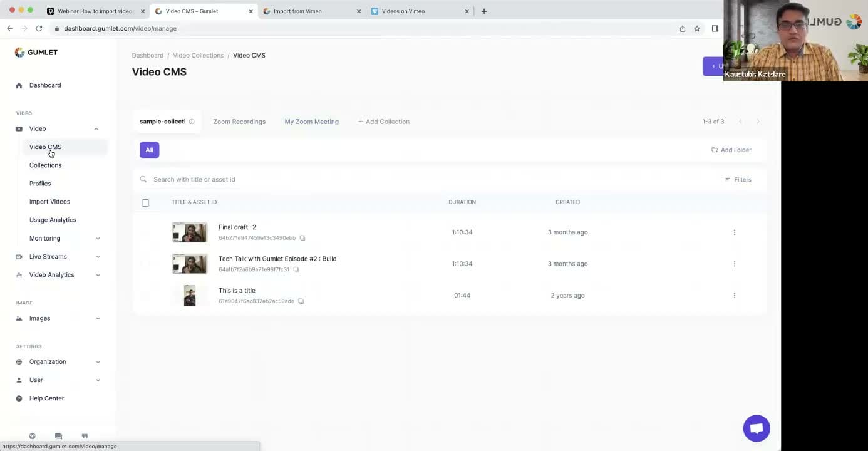Collapse the Video sidebar section
Image resolution: width=868 pixels, height=451 pixels.
tap(96, 129)
